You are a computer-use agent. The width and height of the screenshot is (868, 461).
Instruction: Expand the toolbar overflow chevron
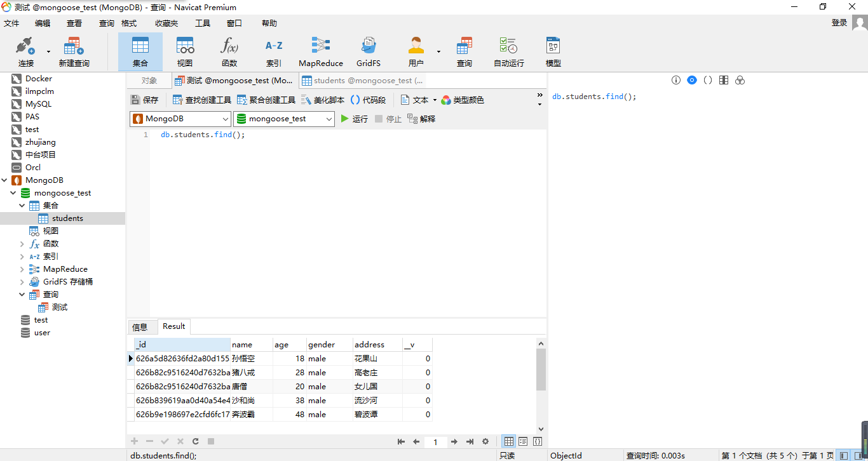pyautogui.click(x=540, y=95)
